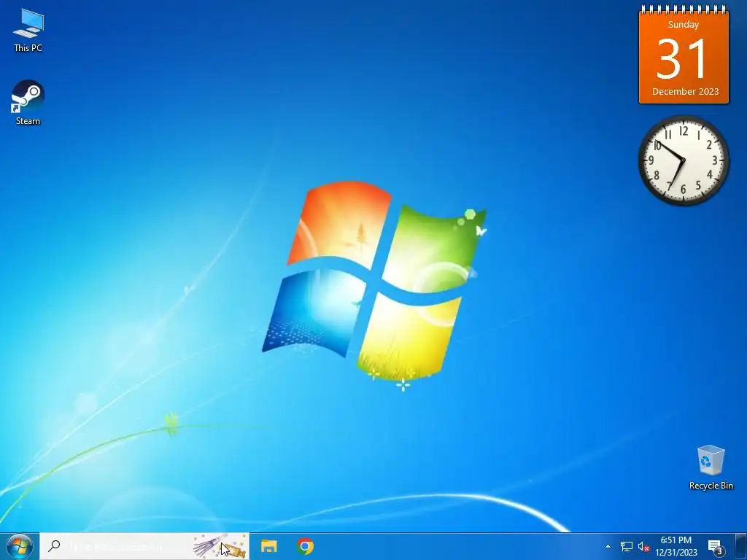Click the orange calendar gadget

pos(684,55)
